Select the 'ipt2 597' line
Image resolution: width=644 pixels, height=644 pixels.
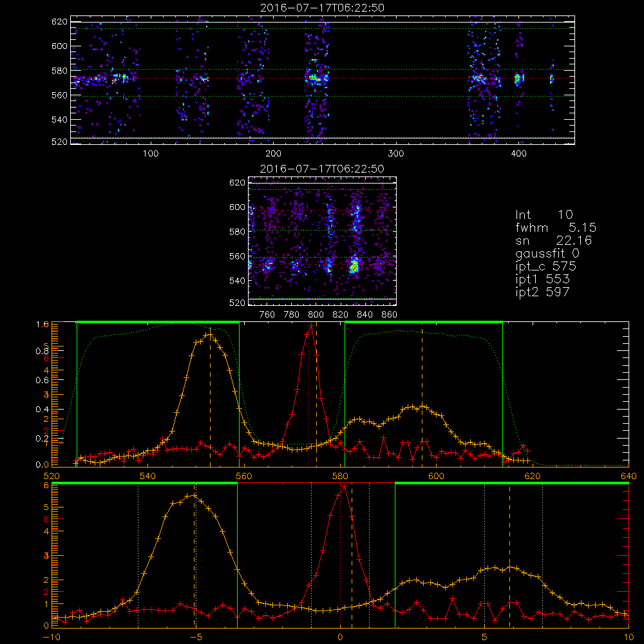[542, 292]
